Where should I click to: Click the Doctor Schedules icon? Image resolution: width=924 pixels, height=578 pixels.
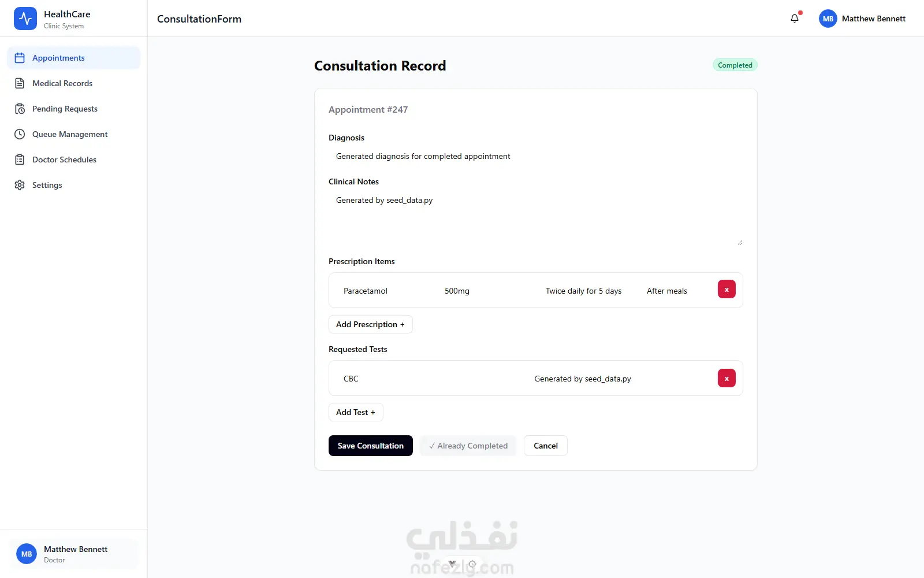point(20,160)
